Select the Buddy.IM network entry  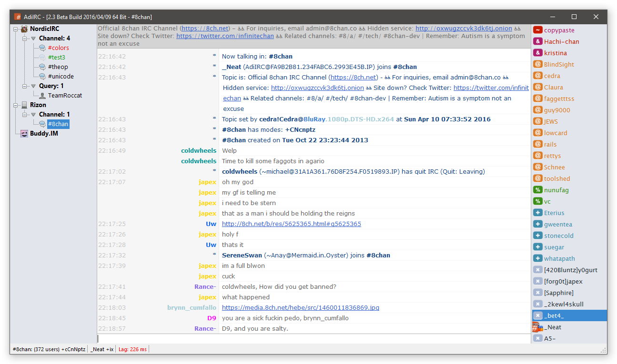click(x=44, y=133)
